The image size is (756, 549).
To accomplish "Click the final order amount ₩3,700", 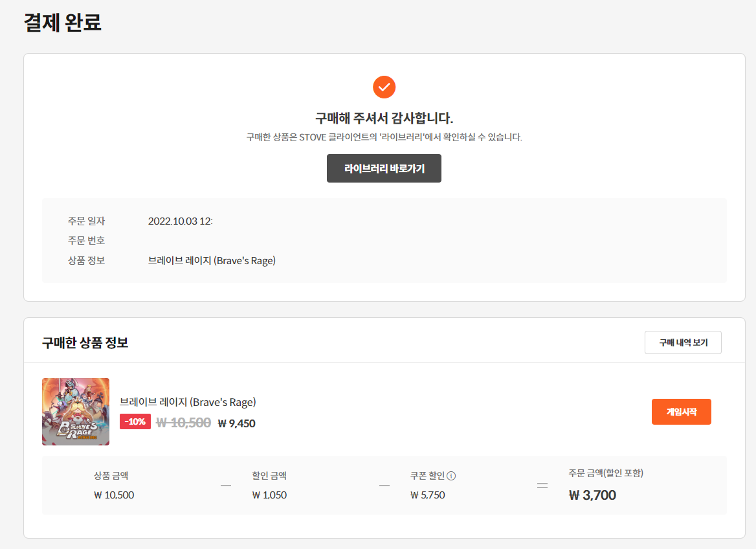I will click(x=592, y=495).
